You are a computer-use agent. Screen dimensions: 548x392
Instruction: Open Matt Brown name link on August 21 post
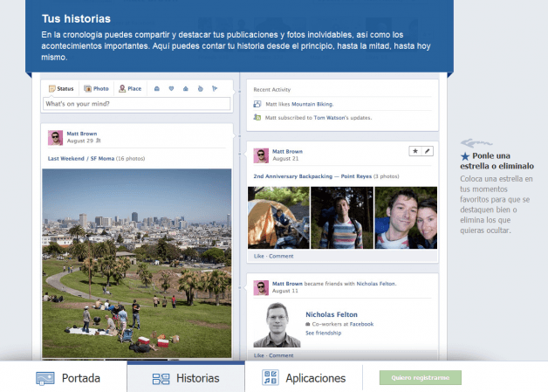[x=287, y=151]
